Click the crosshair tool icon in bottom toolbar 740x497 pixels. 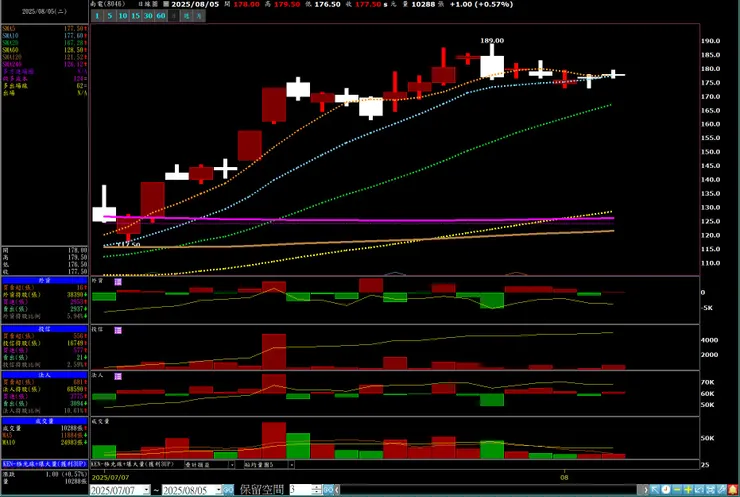pos(710,490)
